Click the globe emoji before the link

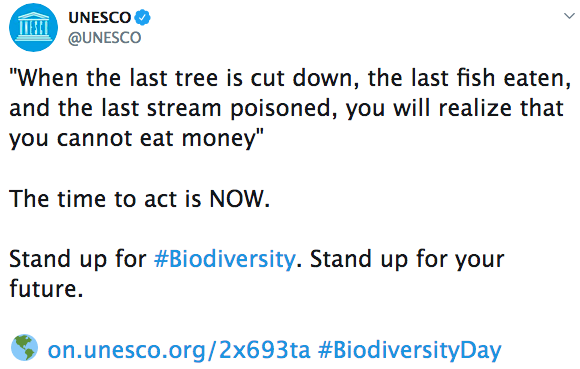coord(24,348)
